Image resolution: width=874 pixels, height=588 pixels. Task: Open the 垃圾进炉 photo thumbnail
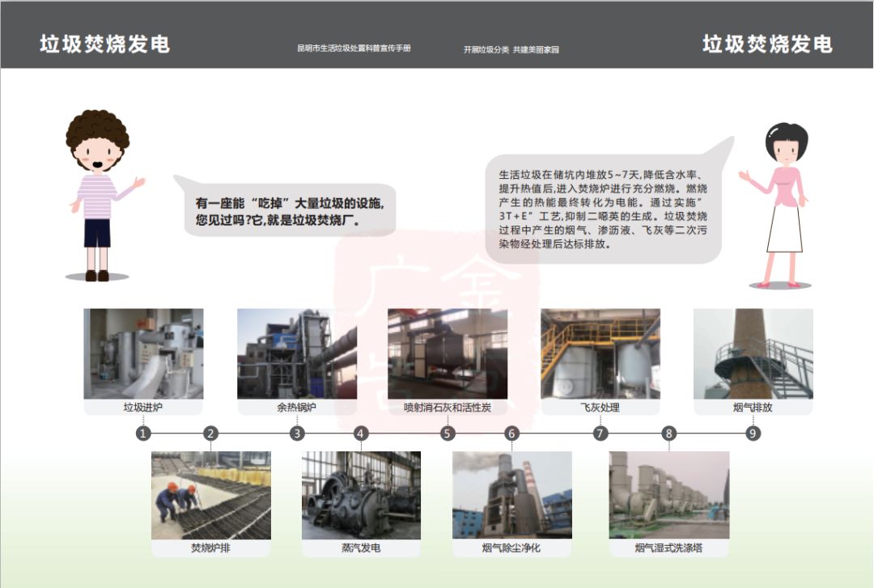[x=143, y=353]
